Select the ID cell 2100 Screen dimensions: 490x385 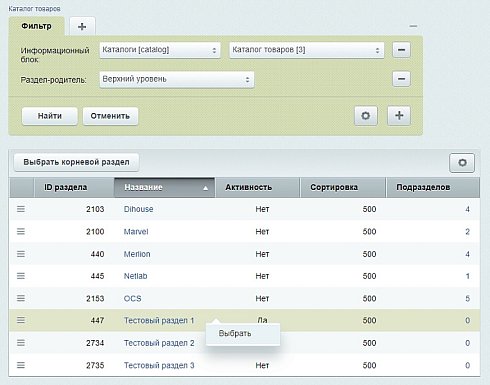coord(95,231)
